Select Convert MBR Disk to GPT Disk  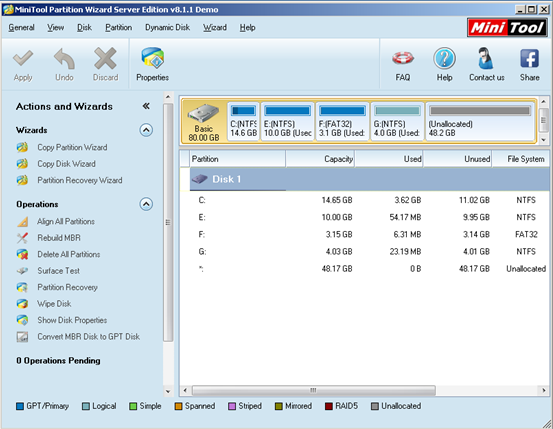coord(89,337)
